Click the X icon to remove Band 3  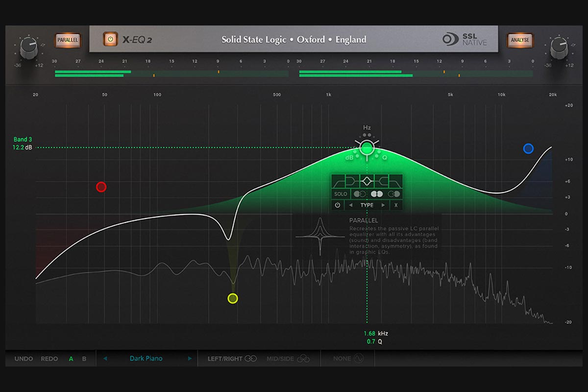(x=396, y=205)
